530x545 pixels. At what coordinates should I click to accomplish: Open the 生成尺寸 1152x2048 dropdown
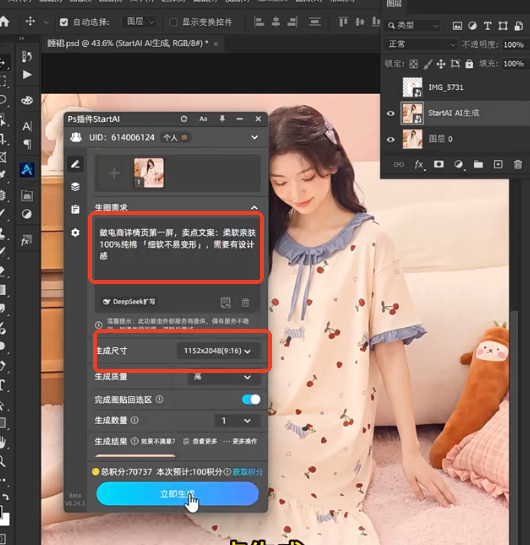[218, 351]
